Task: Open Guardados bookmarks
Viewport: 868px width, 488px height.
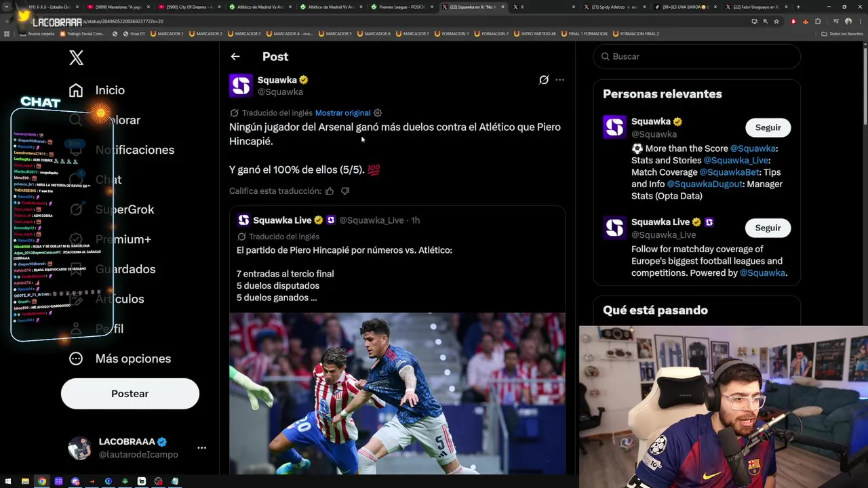Action: point(113,269)
